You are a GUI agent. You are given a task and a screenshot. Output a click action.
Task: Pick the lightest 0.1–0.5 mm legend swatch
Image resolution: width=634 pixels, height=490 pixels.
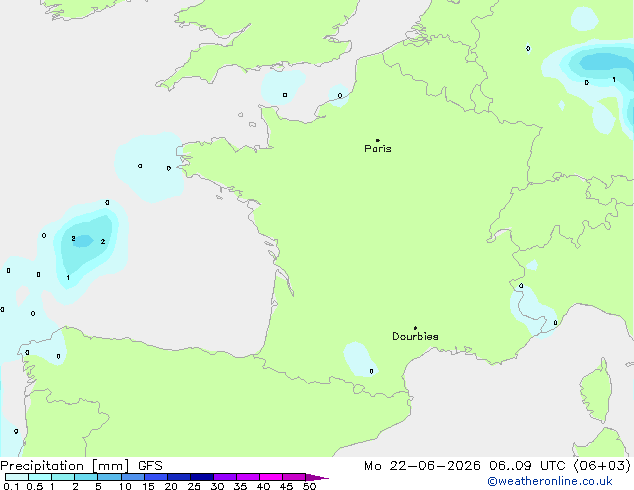pyautogui.click(x=17, y=477)
